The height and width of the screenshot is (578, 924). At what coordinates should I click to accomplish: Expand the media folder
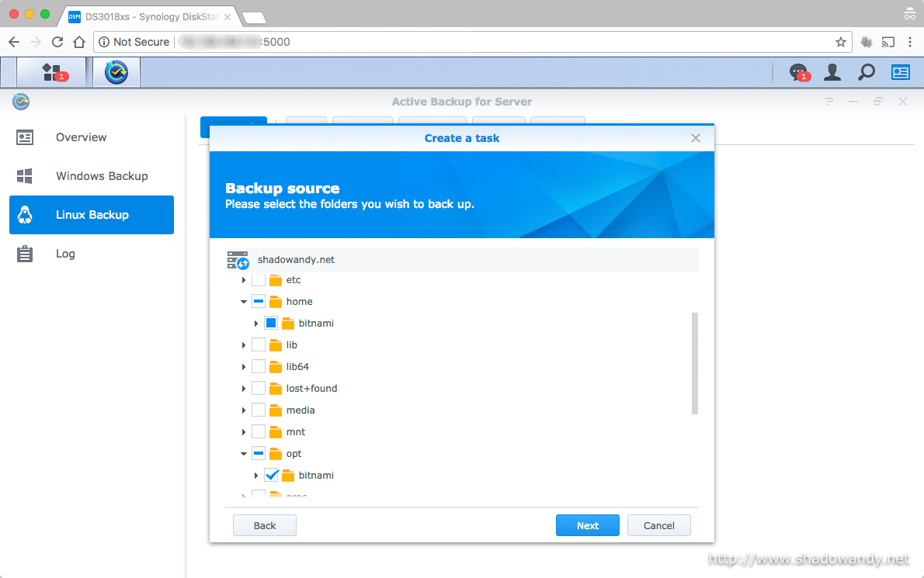click(243, 410)
